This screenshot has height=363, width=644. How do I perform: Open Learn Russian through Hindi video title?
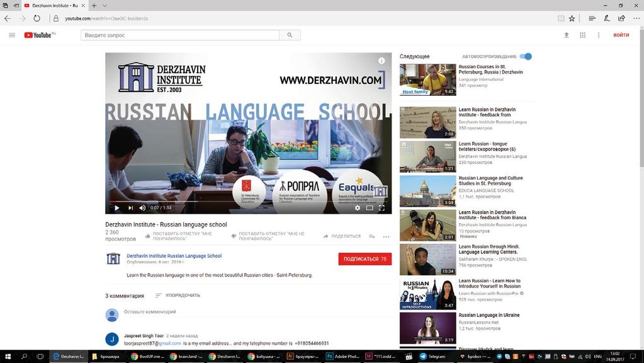(489, 250)
